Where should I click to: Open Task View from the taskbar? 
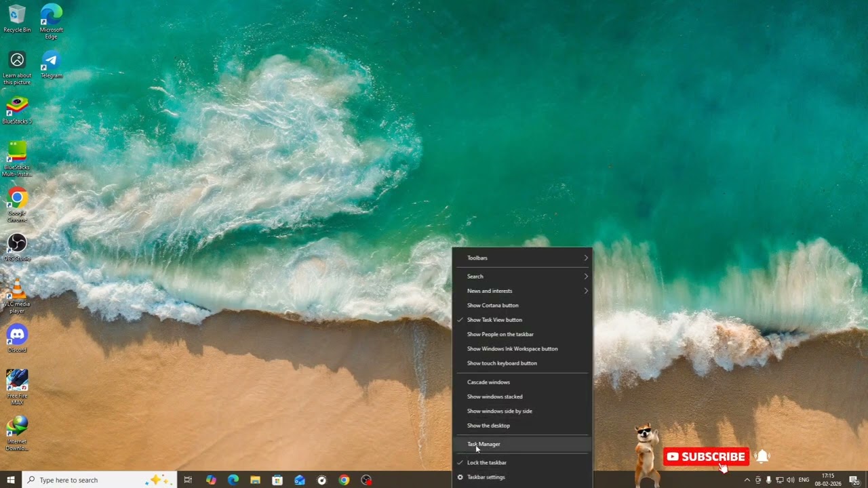(188, 480)
